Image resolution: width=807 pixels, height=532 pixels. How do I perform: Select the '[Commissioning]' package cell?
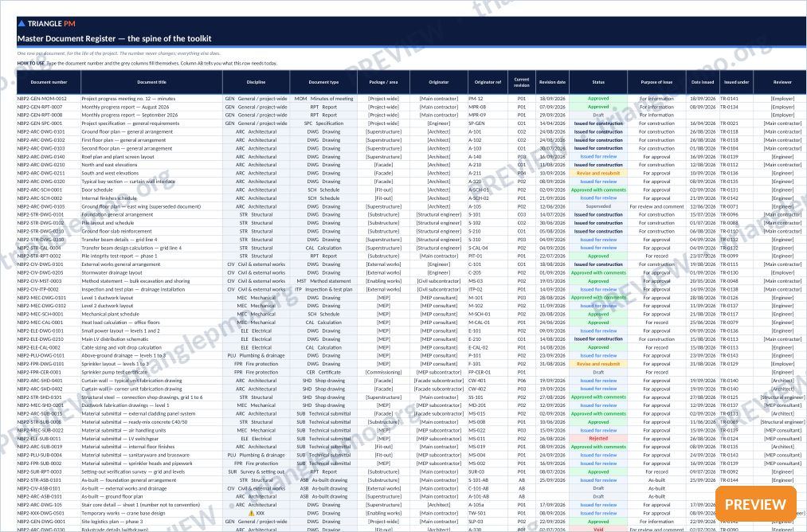click(383, 372)
